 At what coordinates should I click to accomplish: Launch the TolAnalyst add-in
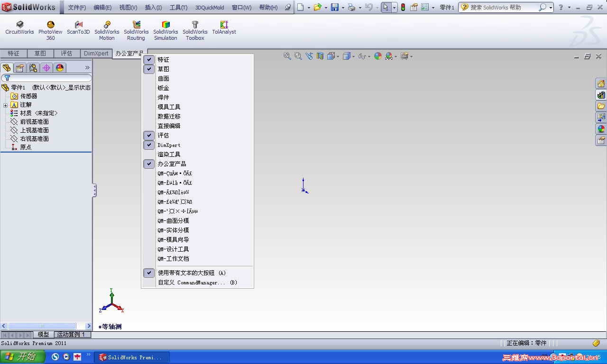point(224,28)
